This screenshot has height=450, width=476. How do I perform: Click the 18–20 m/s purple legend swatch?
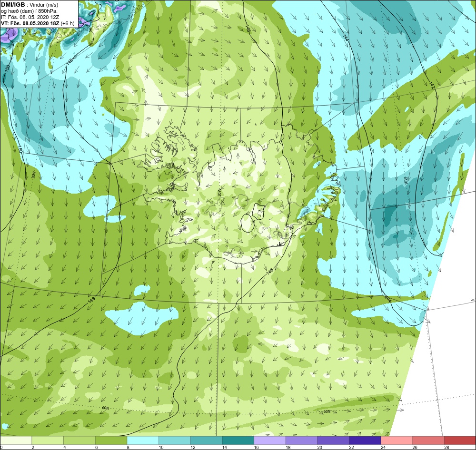tap(301, 440)
